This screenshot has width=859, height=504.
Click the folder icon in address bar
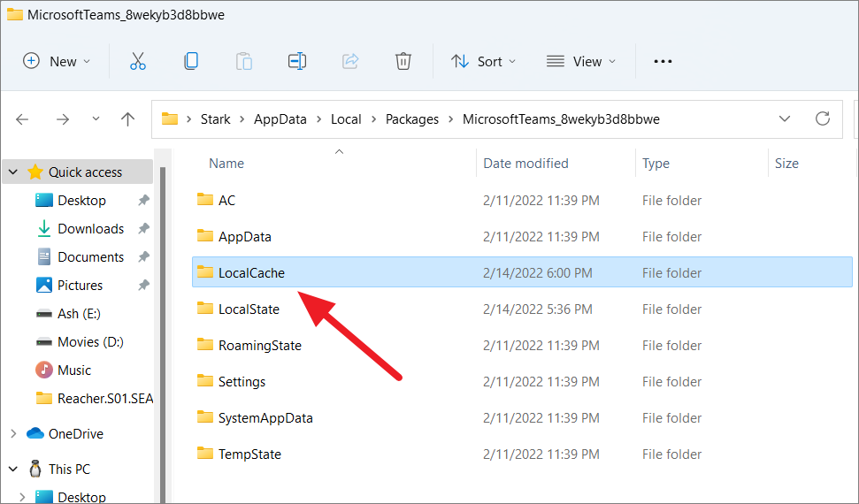[170, 118]
